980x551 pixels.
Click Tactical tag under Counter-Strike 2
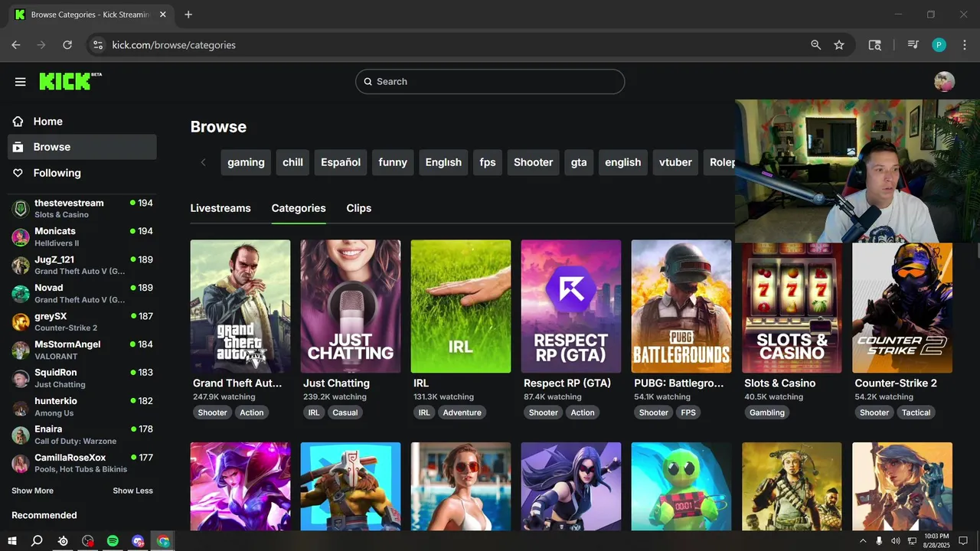pyautogui.click(x=916, y=412)
